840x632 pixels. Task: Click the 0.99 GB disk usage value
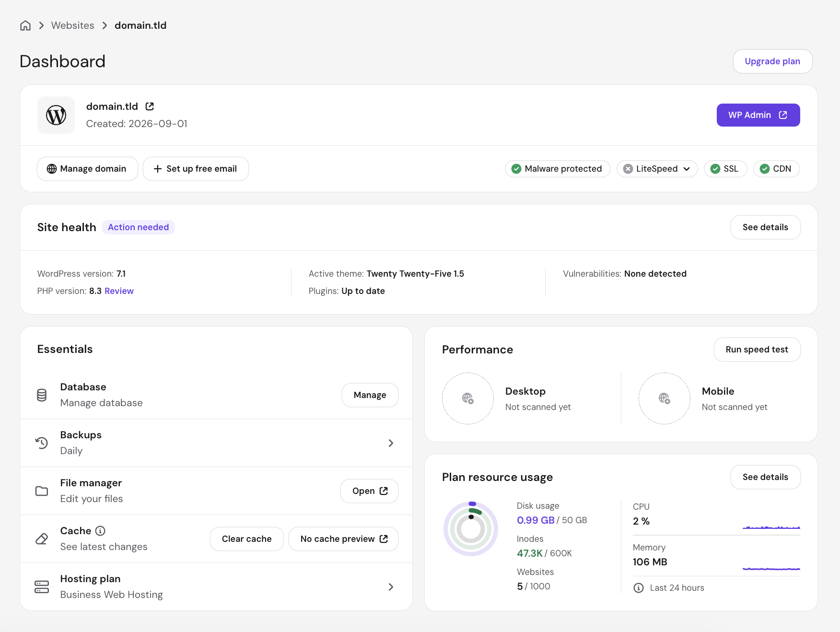click(536, 520)
